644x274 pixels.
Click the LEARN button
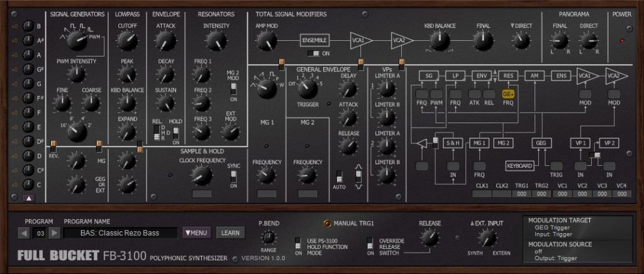tap(230, 233)
